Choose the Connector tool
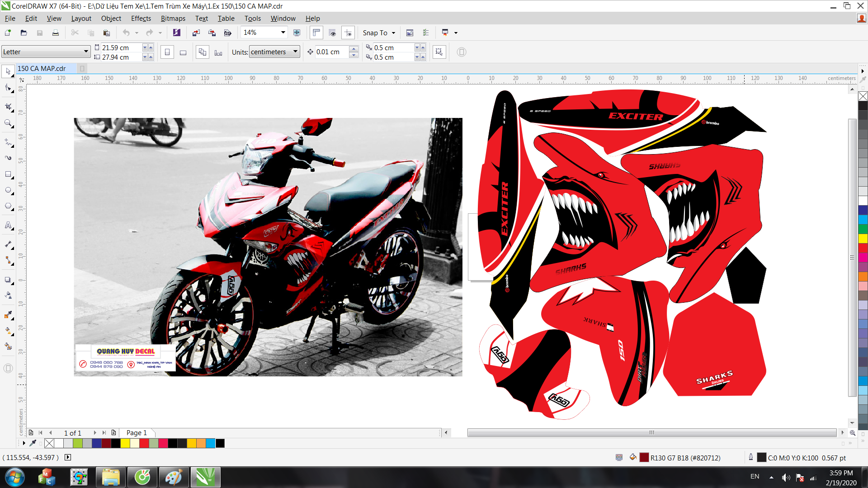 (x=8, y=260)
